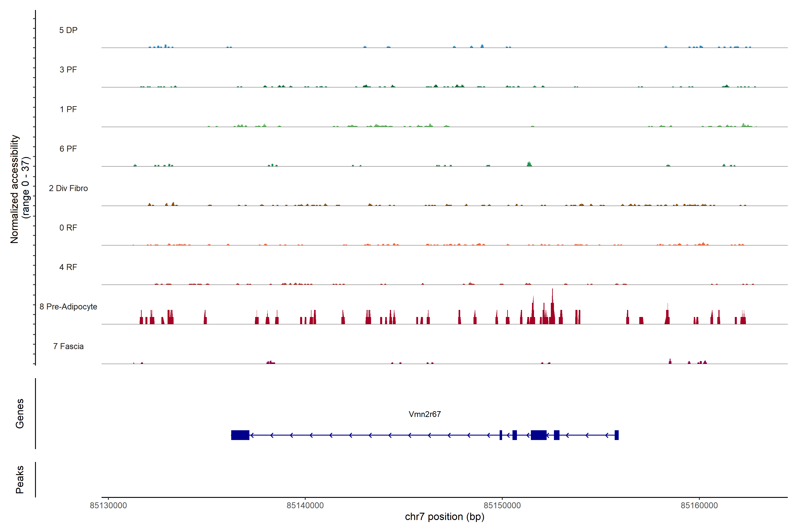
Task: Click the 4 RF track label
Action: 68,267
